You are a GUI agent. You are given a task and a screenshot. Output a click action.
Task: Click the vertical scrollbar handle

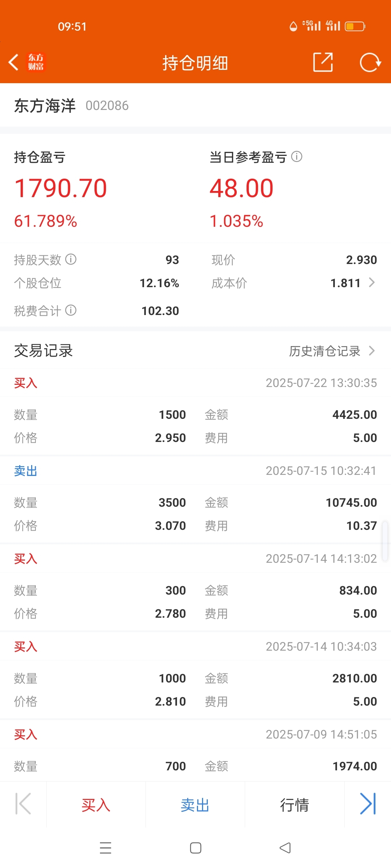tap(386, 541)
